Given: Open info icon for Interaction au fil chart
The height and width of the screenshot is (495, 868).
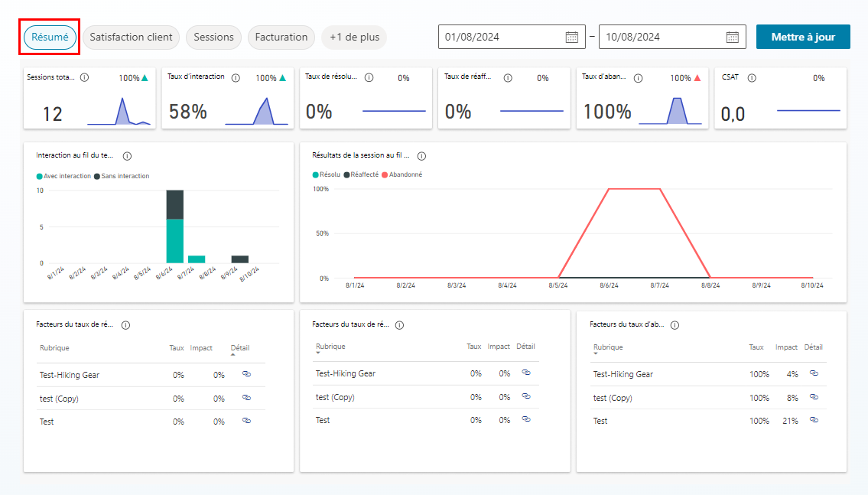Looking at the screenshot, I should pyautogui.click(x=127, y=156).
